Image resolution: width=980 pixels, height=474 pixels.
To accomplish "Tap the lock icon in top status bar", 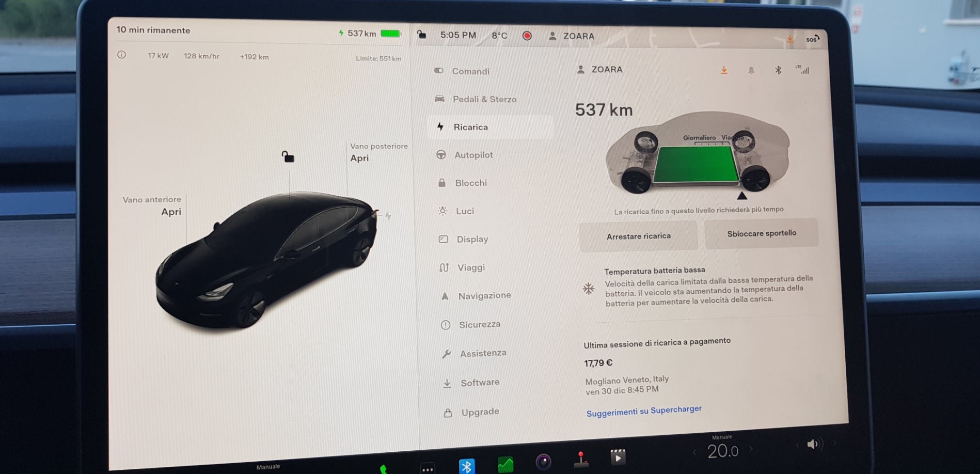I will (x=422, y=35).
